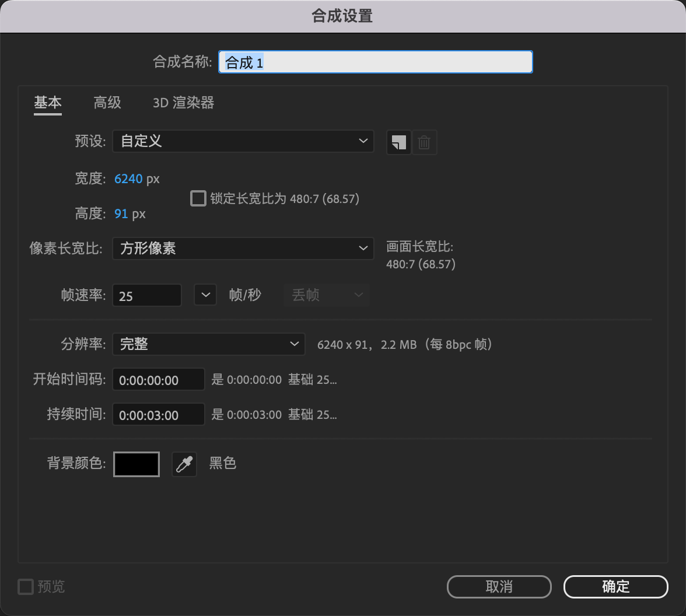Click the 合成设置 dialog title
Image resolution: width=686 pixels, height=616 pixels.
point(342,16)
